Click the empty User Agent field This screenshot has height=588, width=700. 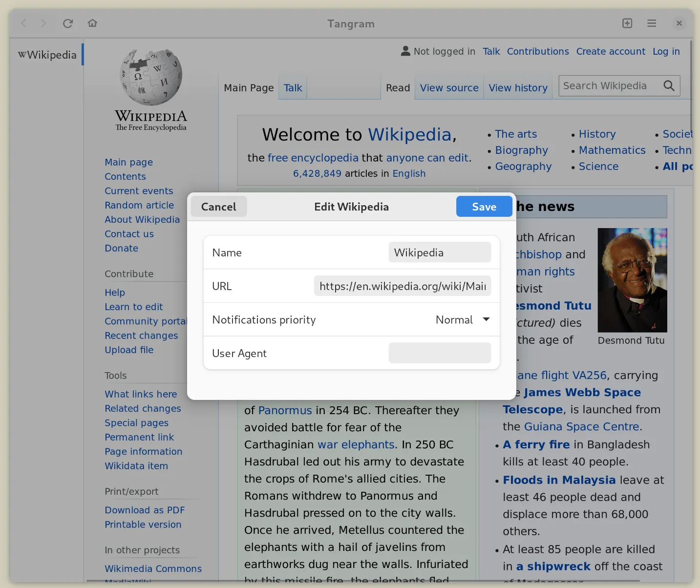click(x=440, y=353)
